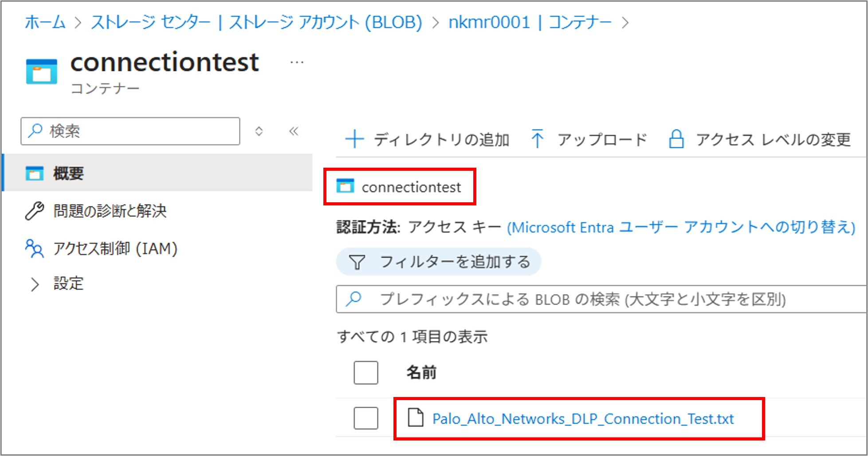Click the txt blob file icon
The height and width of the screenshot is (456, 868).
[416, 418]
